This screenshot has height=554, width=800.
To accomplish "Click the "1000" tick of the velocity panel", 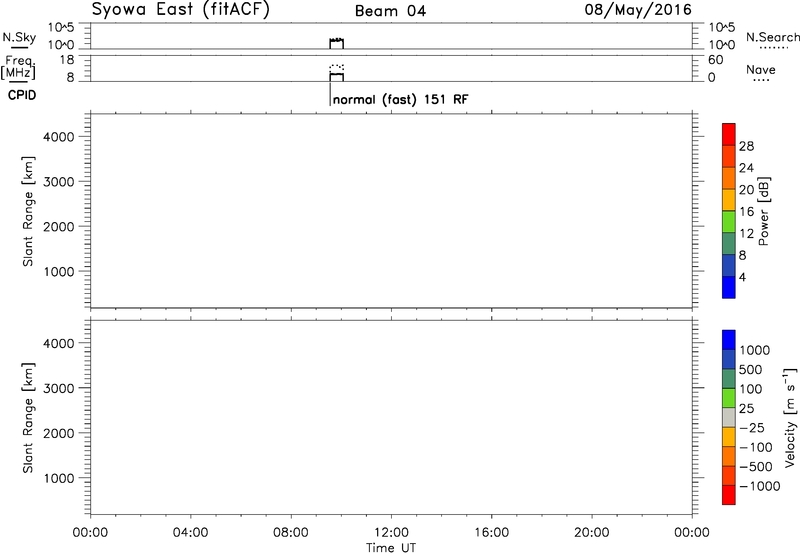I will coord(58,478).
